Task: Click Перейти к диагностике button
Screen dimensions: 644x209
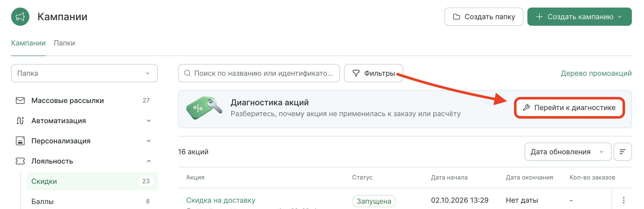Action: coord(569,108)
